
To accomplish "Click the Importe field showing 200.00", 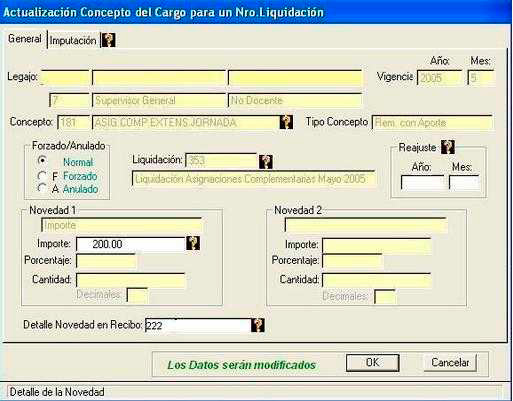I will pos(131,244).
